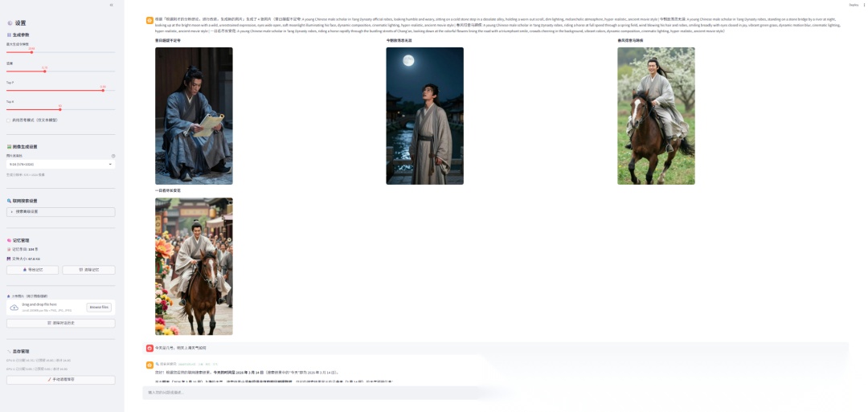868x412 pixels.
Task: Click the 导出记忆 button
Action: [33, 270]
